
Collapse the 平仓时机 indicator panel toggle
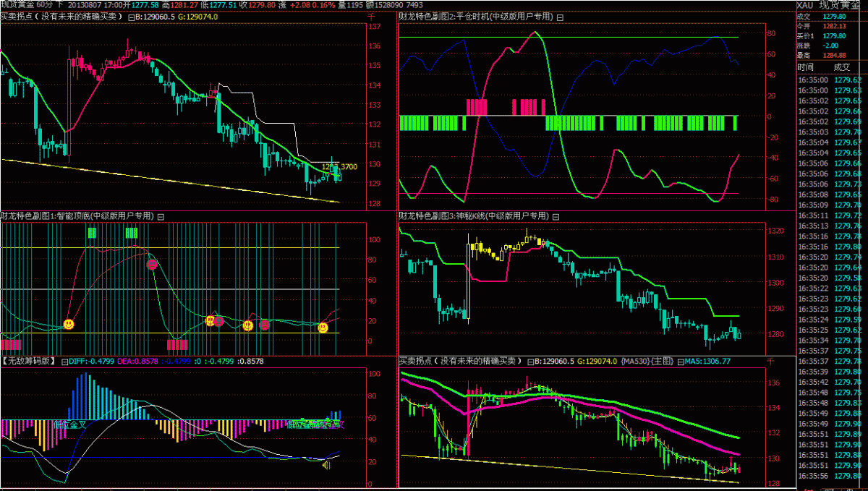[559, 16]
